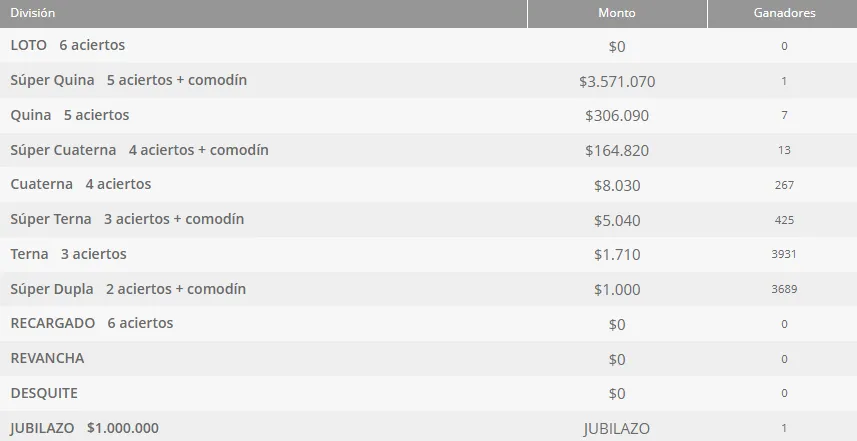Click the Terna 3 aciertos label
Image resolution: width=857 pixels, height=441 pixels.
click(x=68, y=254)
